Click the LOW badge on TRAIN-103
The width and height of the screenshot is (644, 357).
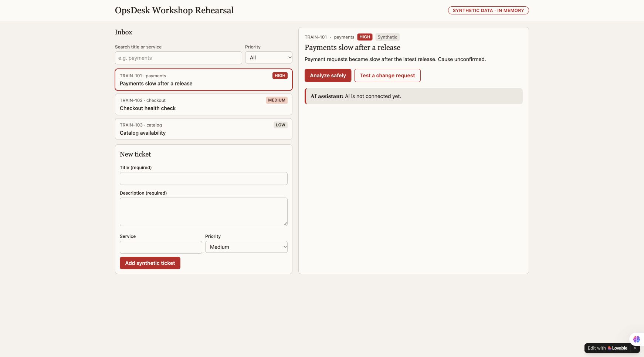(281, 125)
